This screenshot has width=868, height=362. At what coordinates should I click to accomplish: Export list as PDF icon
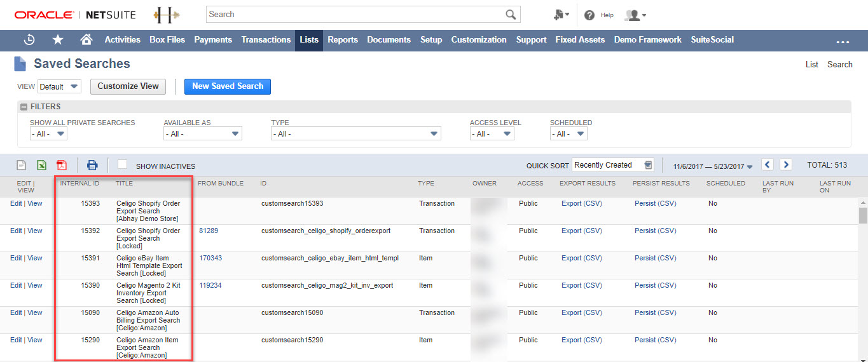click(61, 165)
